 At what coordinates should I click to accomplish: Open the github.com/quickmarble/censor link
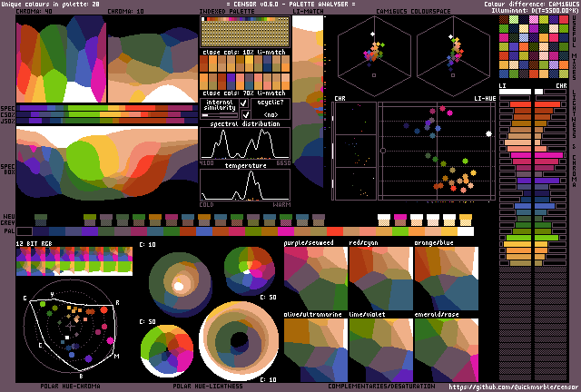pyautogui.click(x=513, y=387)
